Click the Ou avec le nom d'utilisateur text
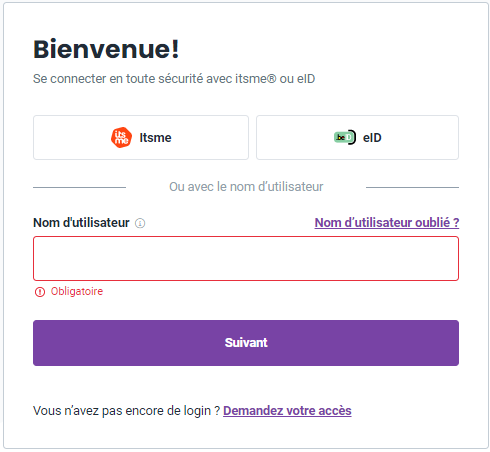The width and height of the screenshot is (490, 452). pyautogui.click(x=246, y=187)
